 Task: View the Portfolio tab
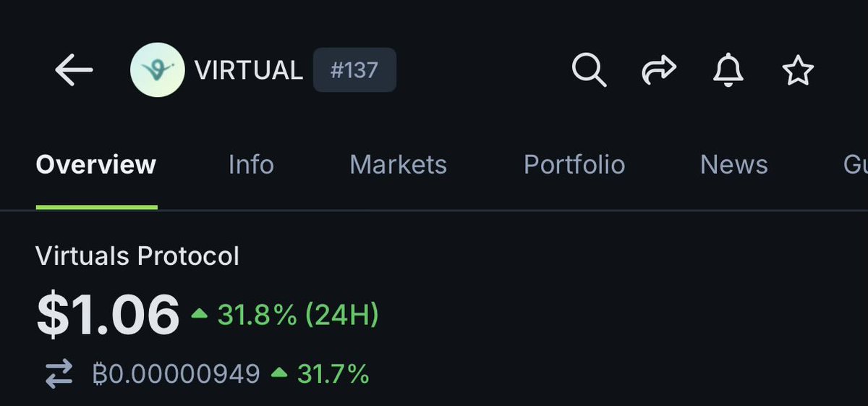pos(574,165)
